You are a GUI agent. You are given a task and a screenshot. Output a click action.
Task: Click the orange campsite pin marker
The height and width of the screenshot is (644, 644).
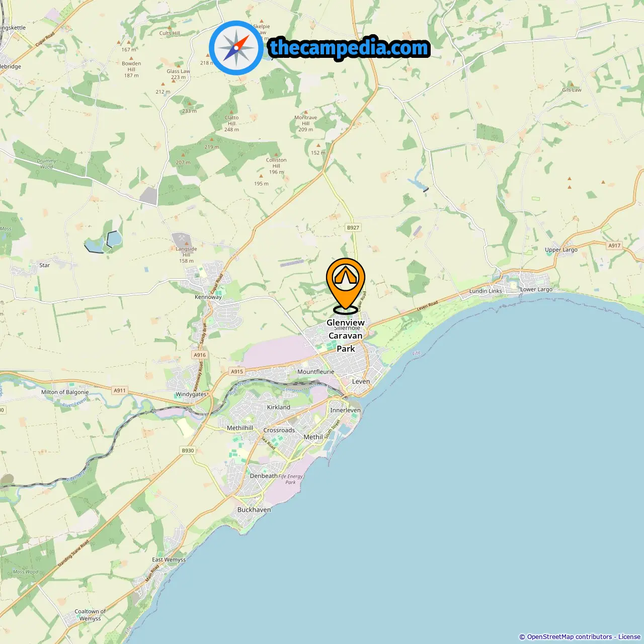[x=346, y=286]
